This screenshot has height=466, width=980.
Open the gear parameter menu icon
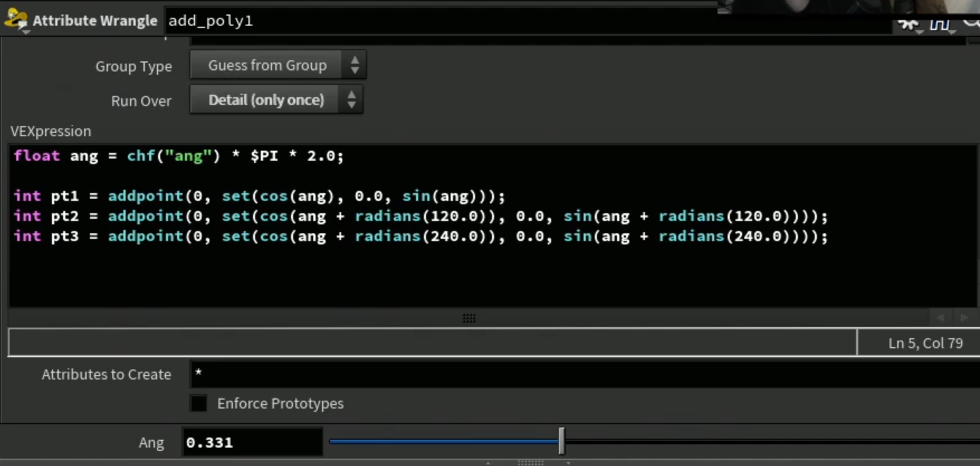(909, 24)
